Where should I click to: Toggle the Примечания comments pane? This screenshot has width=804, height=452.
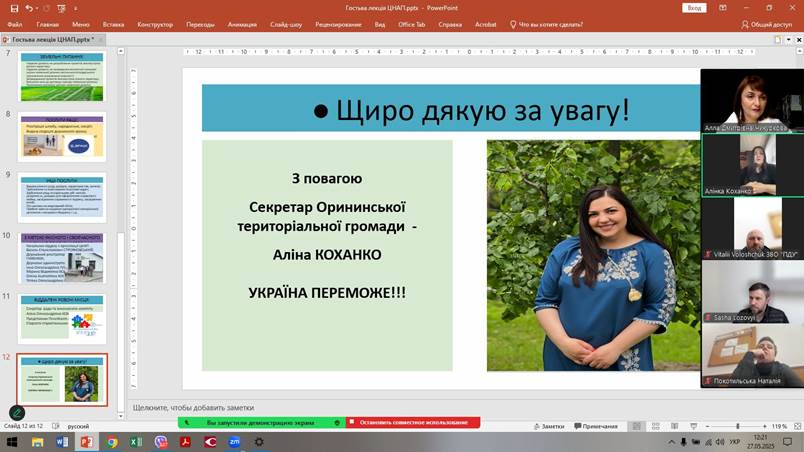595,426
